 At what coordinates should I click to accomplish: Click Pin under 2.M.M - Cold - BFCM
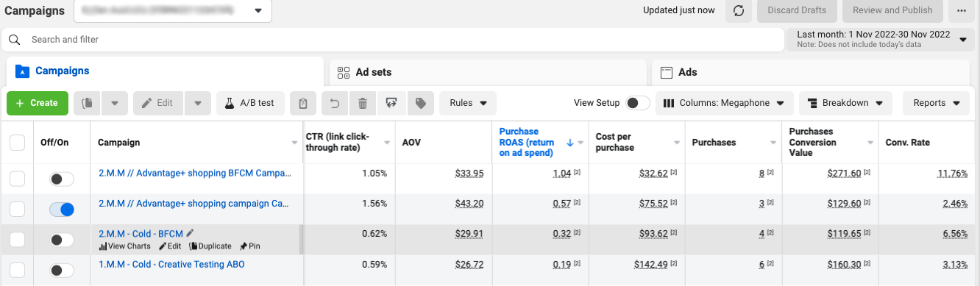pyautogui.click(x=249, y=246)
